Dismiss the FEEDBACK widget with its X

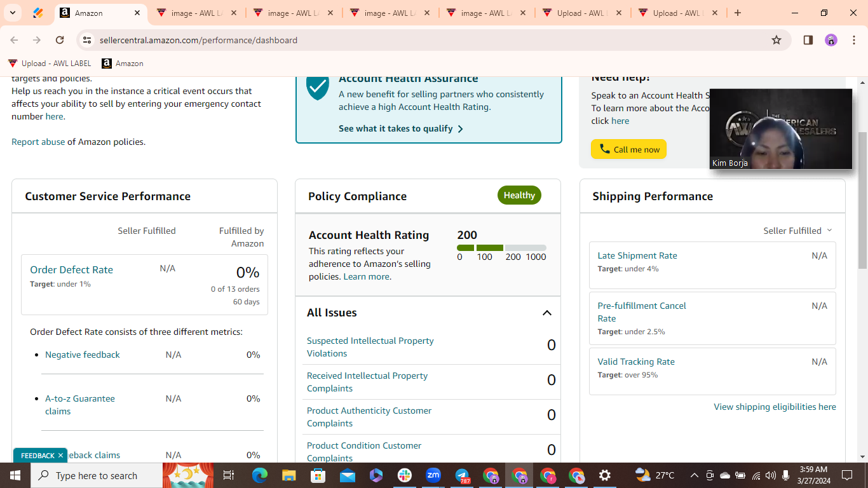tap(61, 455)
